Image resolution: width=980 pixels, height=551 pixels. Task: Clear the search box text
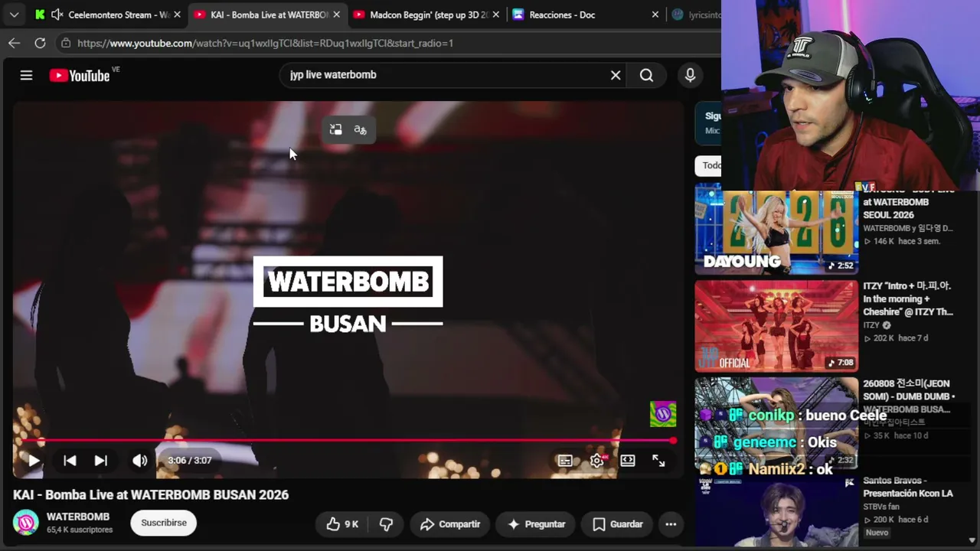point(616,75)
